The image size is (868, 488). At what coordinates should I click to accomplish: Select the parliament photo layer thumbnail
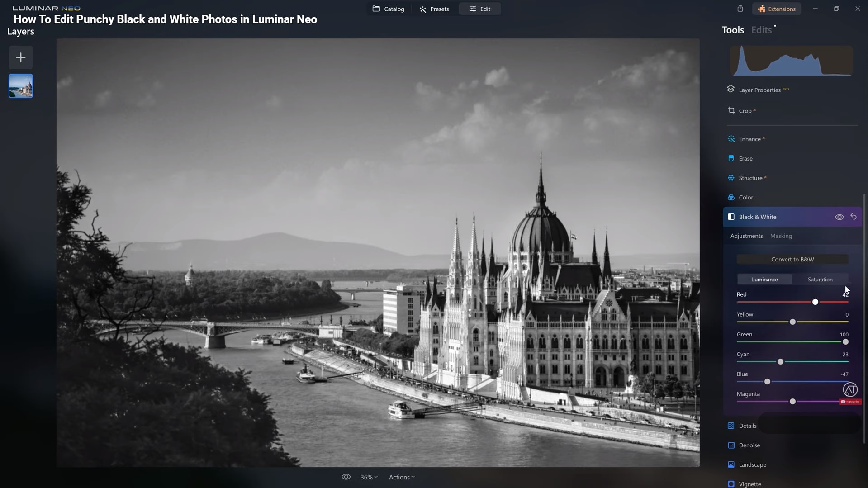[x=21, y=86]
